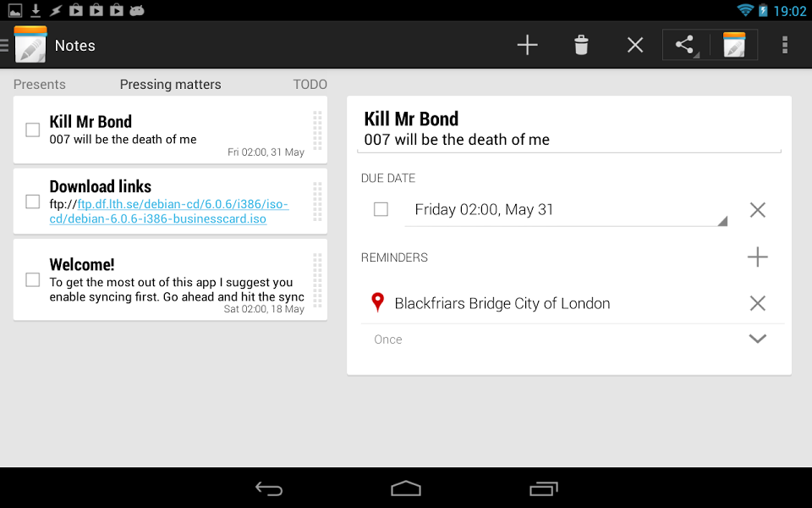
Task: Delete the note using trash icon
Action: click(581, 46)
